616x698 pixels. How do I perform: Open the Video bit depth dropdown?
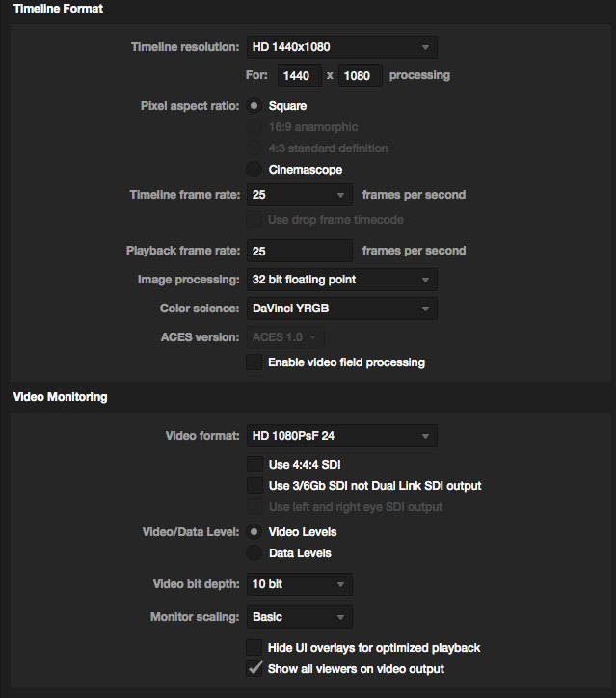300,584
